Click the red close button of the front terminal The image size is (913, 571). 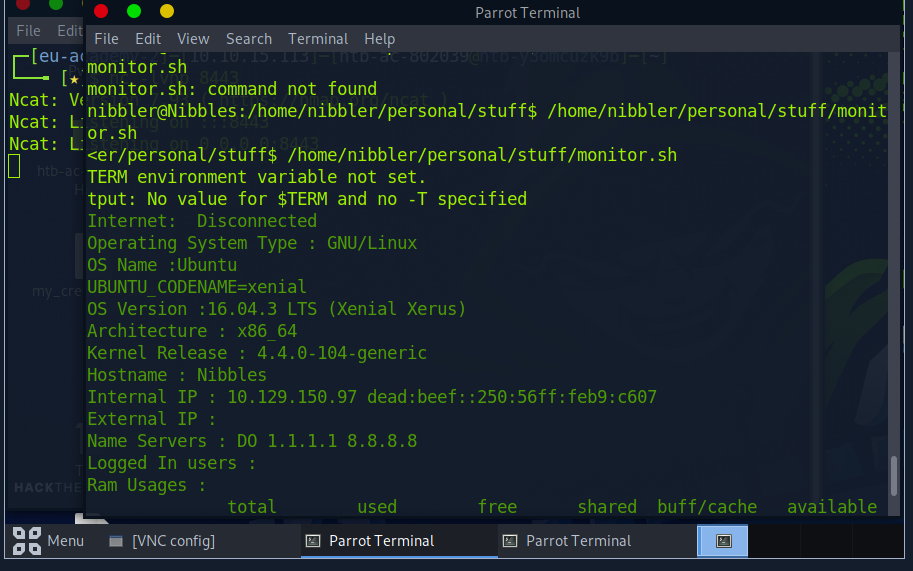click(101, 12)
